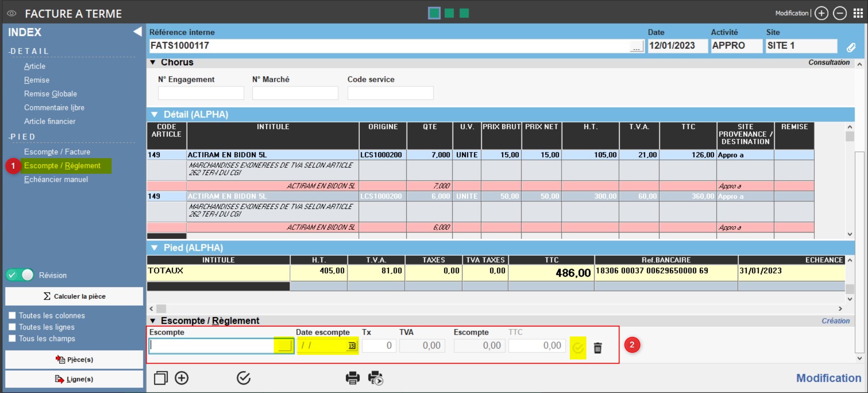Collapse the Détail (ALPHA) section
The image size is (868, 393).
154,114
